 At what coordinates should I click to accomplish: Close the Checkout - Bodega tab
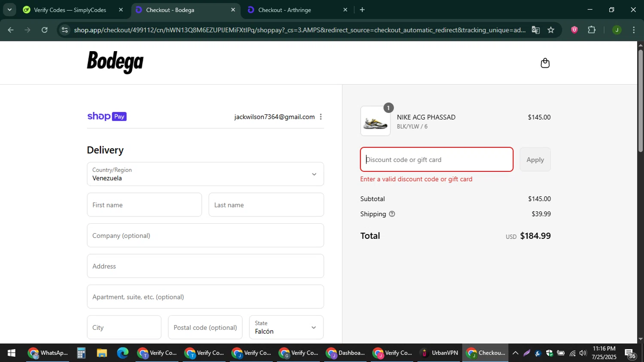(233, 9)
